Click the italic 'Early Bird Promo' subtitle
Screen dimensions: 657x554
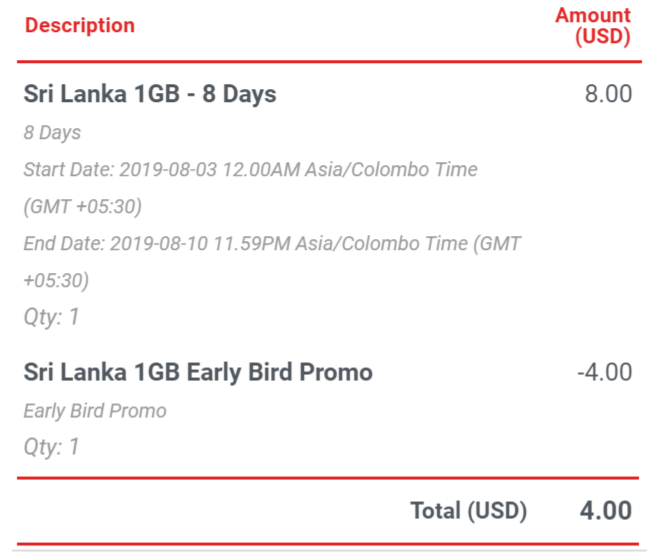95,411
